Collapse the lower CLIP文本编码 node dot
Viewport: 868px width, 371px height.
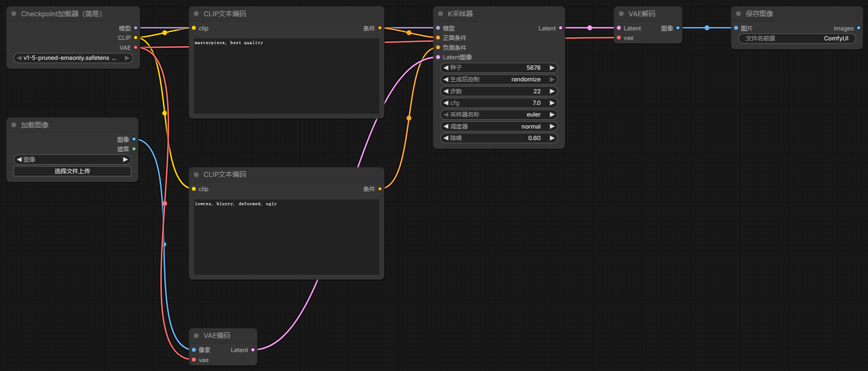[197, 174]
